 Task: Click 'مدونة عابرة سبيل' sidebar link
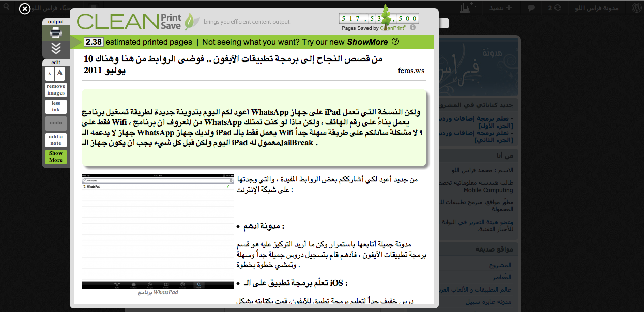(489, 302)
